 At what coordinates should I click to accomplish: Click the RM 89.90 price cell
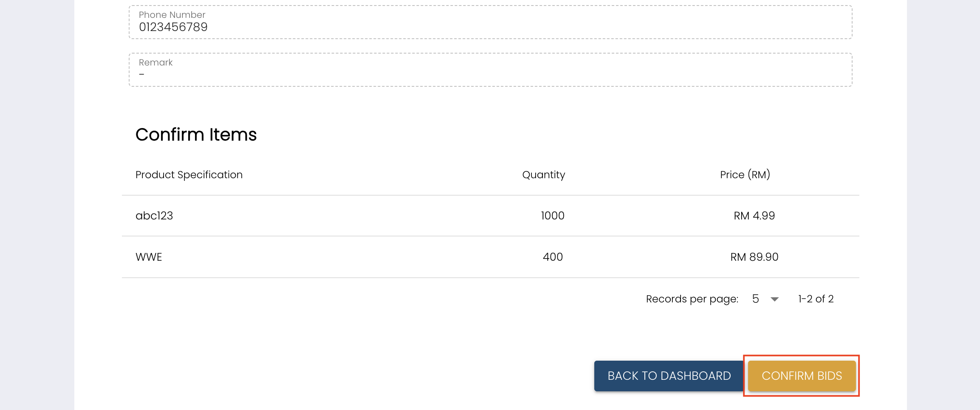click(x=754, y=257)
